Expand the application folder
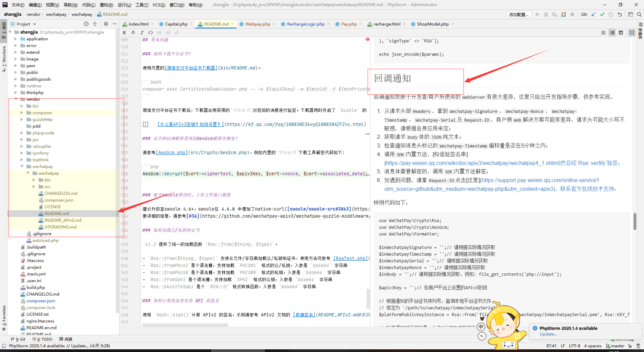Viewport: 644px width, 352px height. (16, 39)
